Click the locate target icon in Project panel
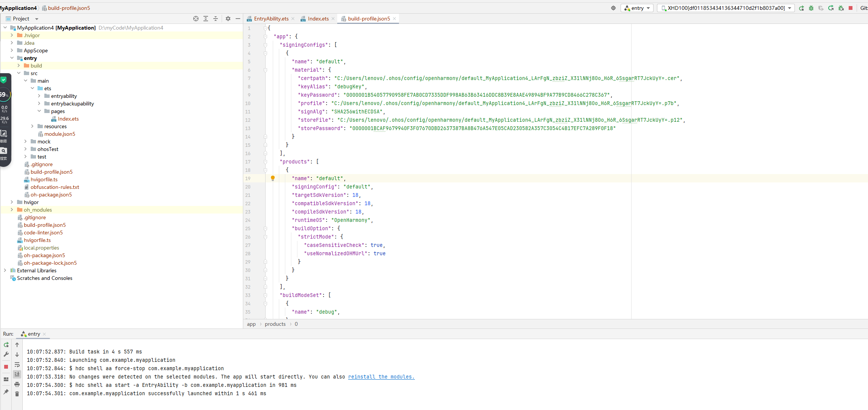 coord(196,19)
